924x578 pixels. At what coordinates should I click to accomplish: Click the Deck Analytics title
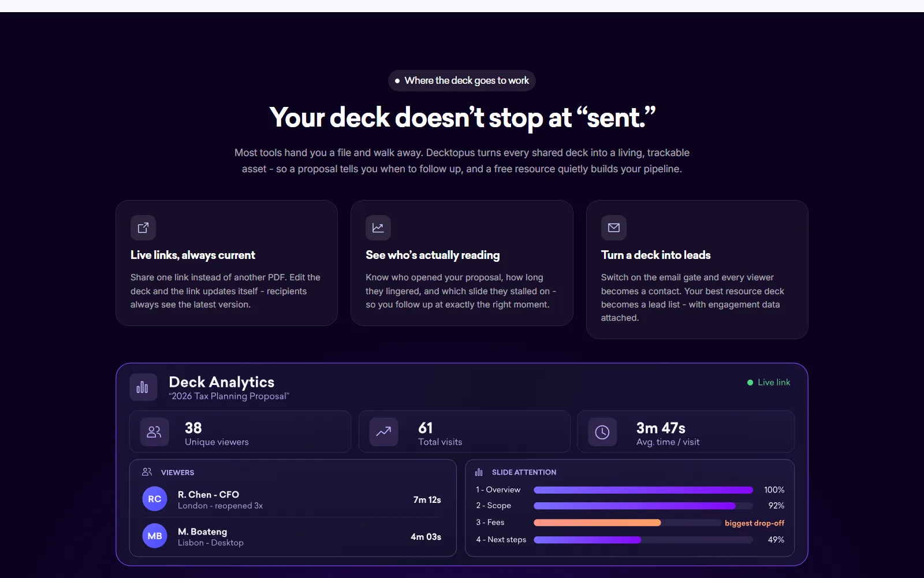222,382
